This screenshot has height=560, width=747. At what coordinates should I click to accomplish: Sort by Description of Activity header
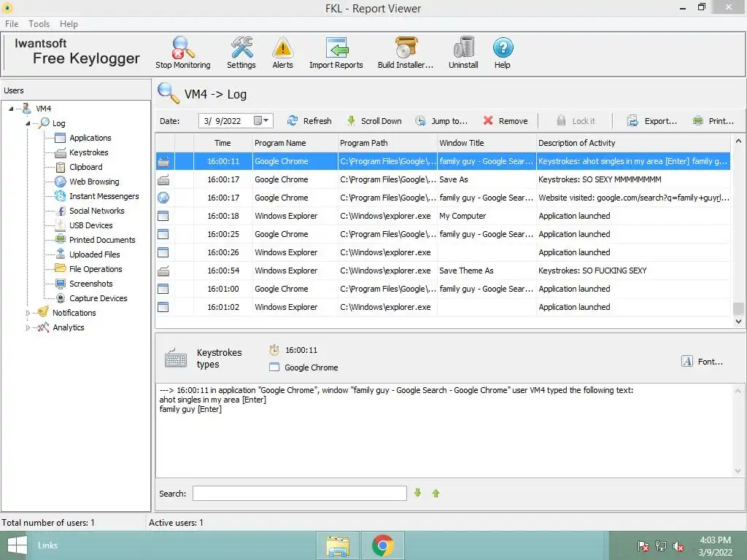coord(633,143)
